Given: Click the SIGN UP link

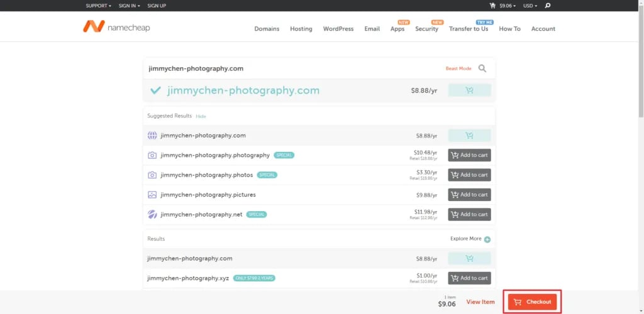Looking at the screenshot, I should point(157,6).
